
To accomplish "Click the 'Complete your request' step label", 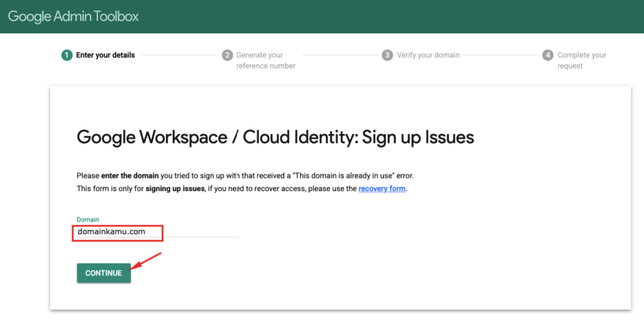I will [582, 60].
